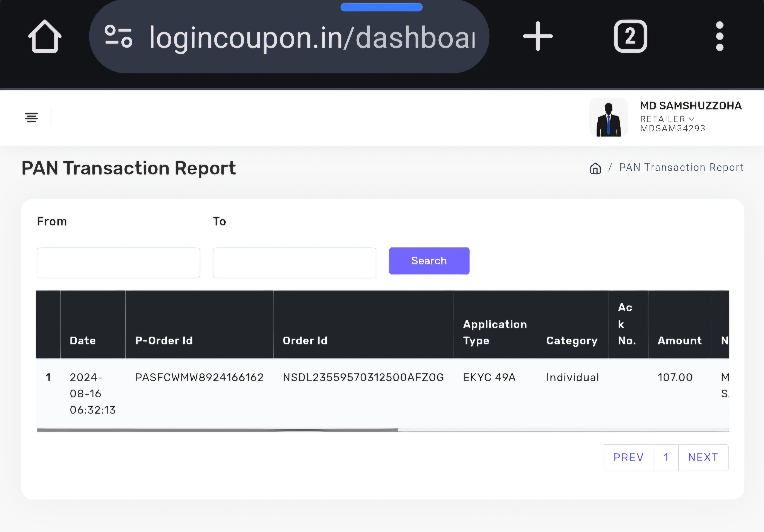
Task: Open a new browser tab
Action: tap(538, 36)
